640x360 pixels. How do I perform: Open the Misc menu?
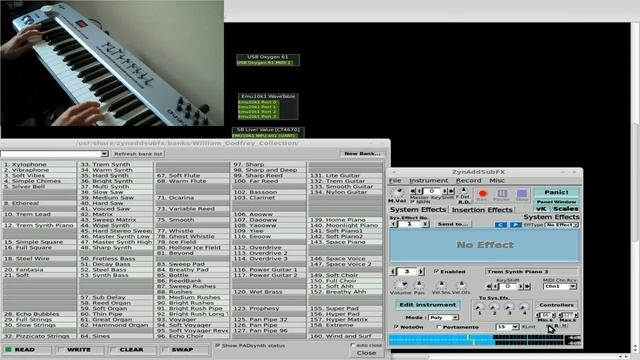497,180
